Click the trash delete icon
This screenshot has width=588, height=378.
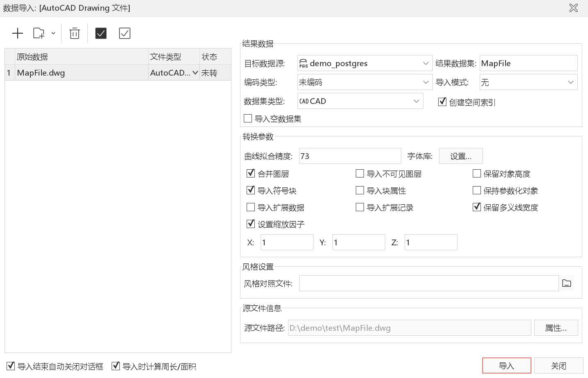(75, 33)
